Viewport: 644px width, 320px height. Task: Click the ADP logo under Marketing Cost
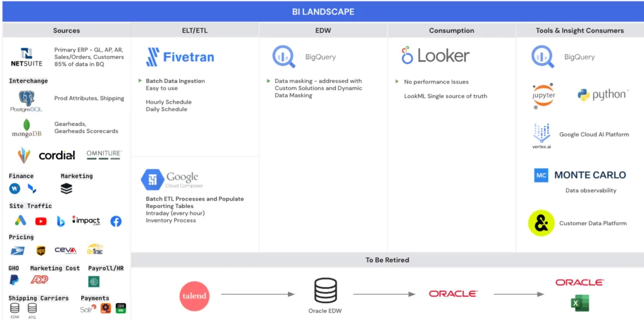[40, 280]
